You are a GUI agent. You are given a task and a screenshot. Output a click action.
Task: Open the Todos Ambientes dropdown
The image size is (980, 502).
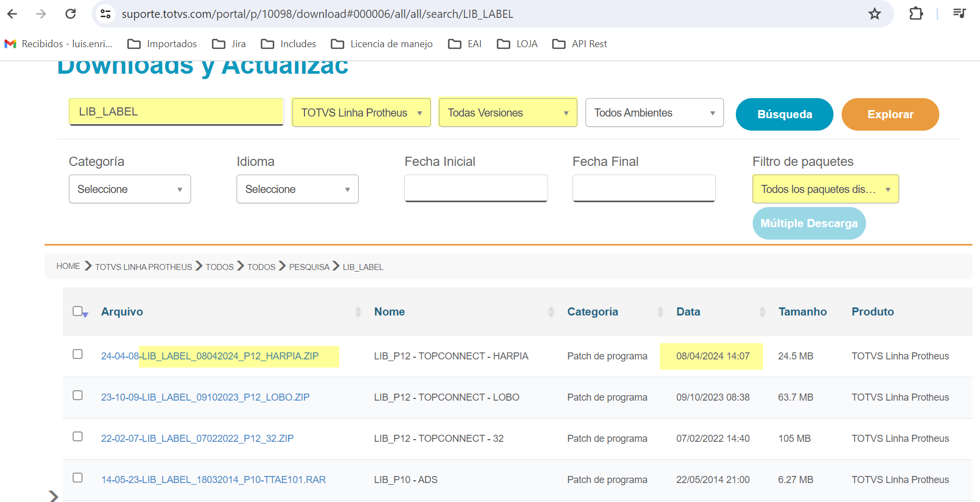tap(654, 112)
